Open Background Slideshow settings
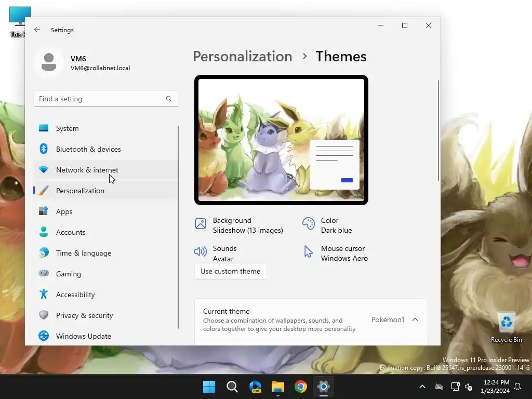 [x=239, y=225]
